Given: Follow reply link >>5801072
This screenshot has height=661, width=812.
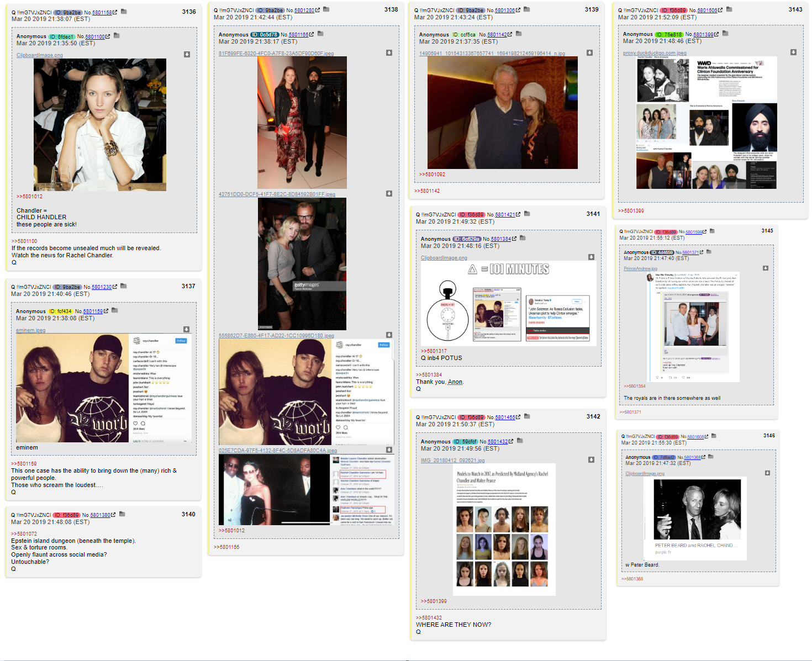Looking at the screenshot, I should (x=24, y=534).
